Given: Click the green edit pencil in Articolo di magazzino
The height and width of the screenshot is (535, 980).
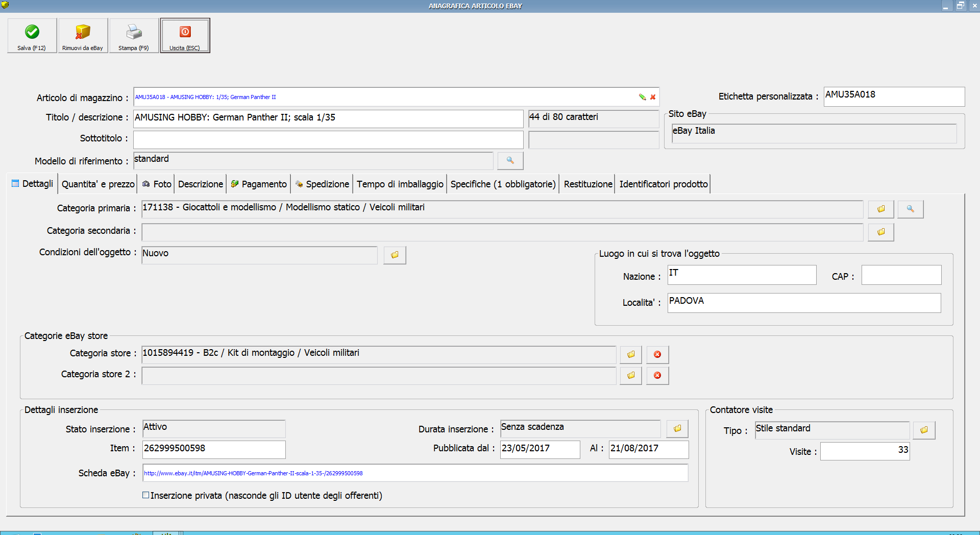Looking at the screenshot, I should point(642,97).
